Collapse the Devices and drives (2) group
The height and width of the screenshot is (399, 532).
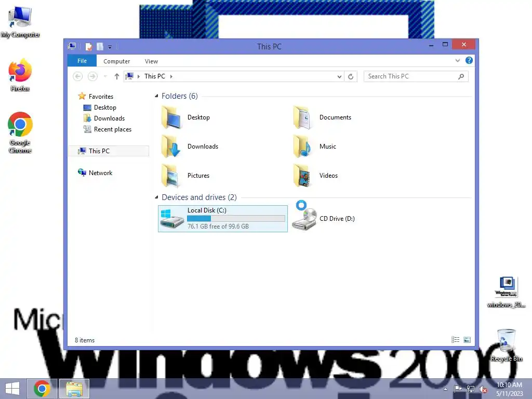point(156,197)
